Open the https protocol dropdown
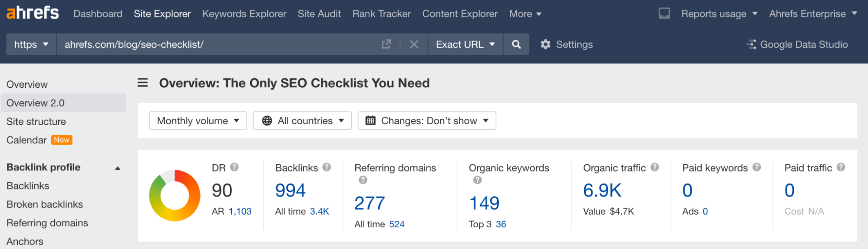This screenshot has width=868, height=249. [x=31, y=44]
